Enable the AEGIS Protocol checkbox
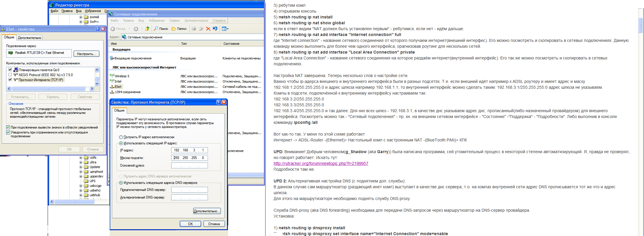 10,75
